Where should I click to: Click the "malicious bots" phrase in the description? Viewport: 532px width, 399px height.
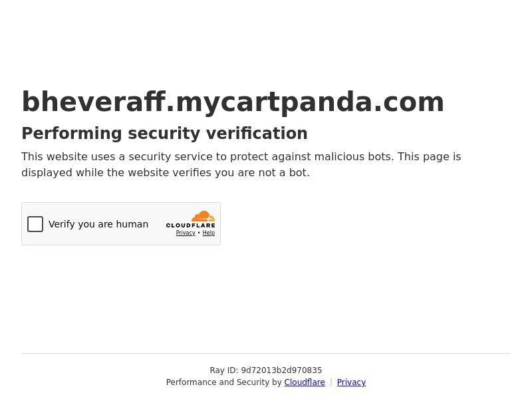353,157
